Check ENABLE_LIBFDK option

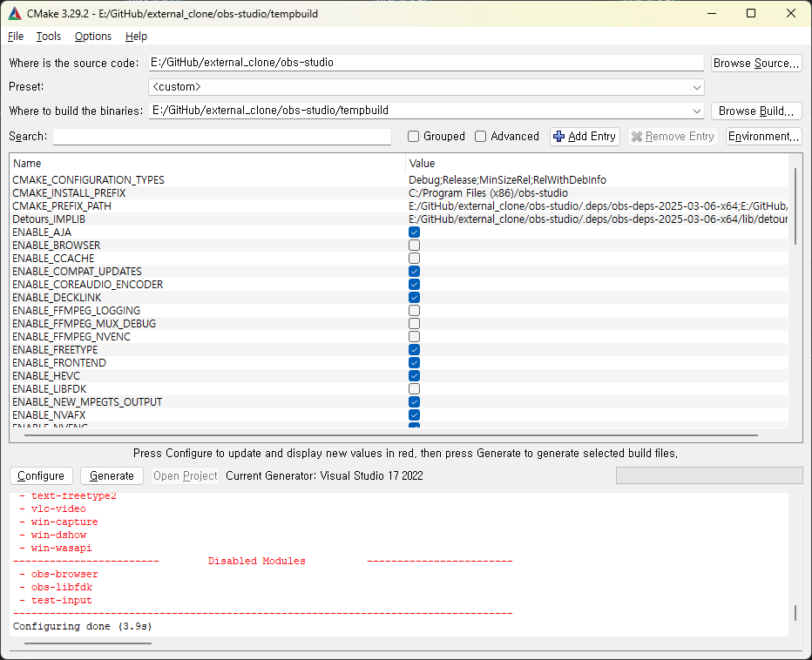coord(415,388)
